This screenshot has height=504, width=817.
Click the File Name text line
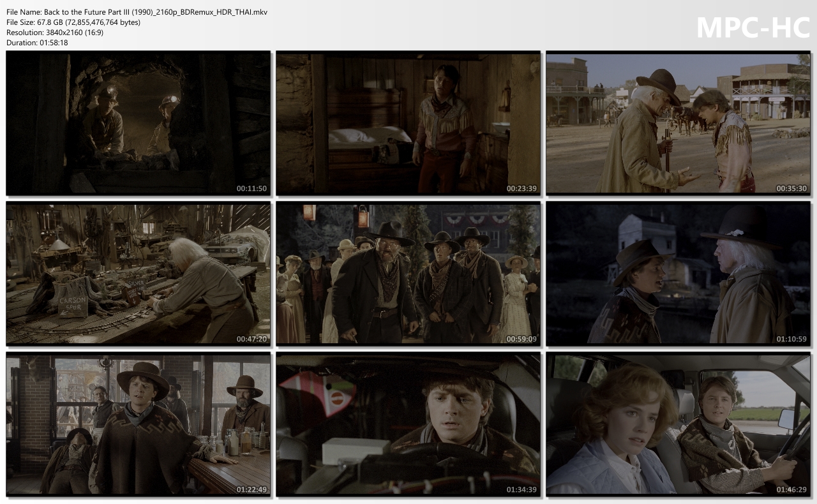click(x=137, y=12)
